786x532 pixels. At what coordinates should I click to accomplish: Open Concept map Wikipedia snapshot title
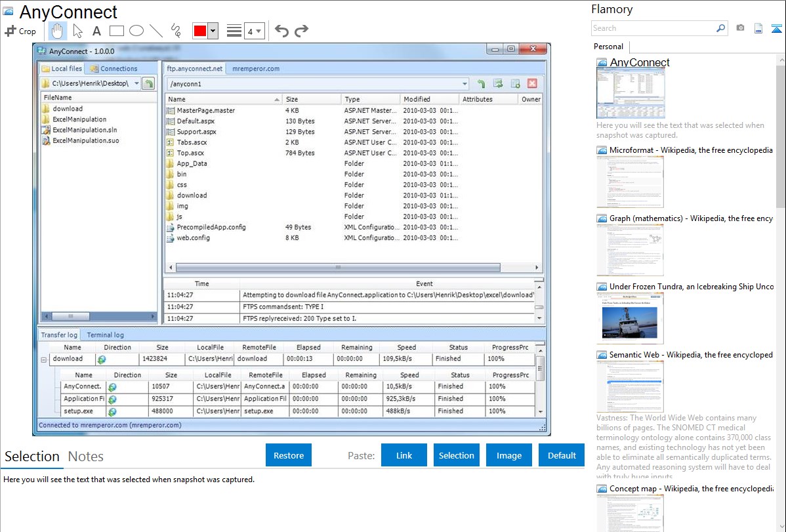point(691,488)
